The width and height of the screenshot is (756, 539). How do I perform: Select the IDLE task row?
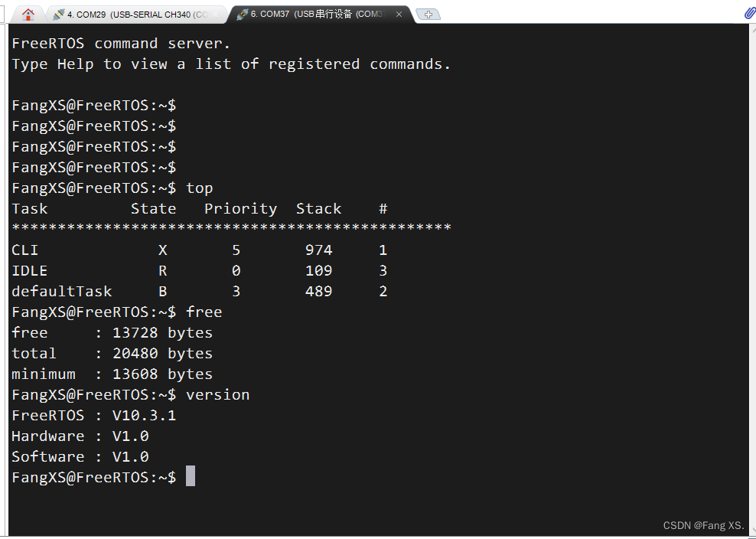click(x=30, y=270)
